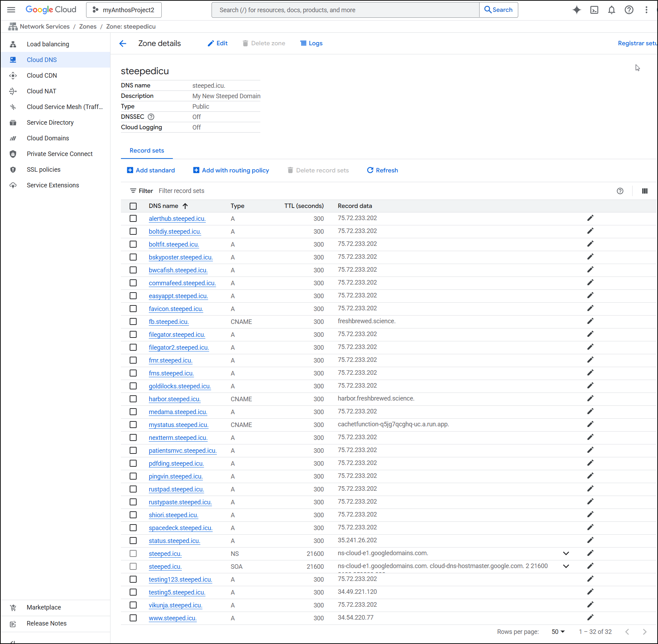Edit the fb.steeped.icu record with pencil icon

click(x=590, y=321)
